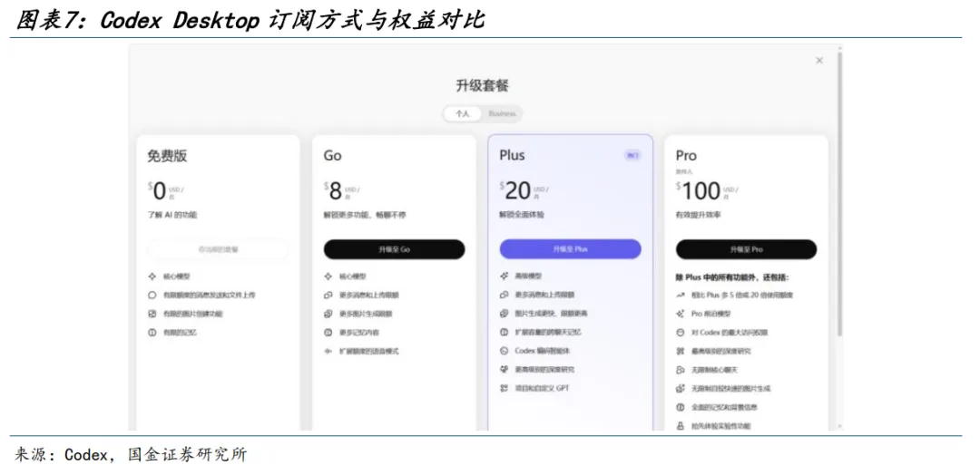The height and width of the screenshot is (475, 980).
Task: Click the dialog's vertical scrollbar
Action: tap(839, 193)
